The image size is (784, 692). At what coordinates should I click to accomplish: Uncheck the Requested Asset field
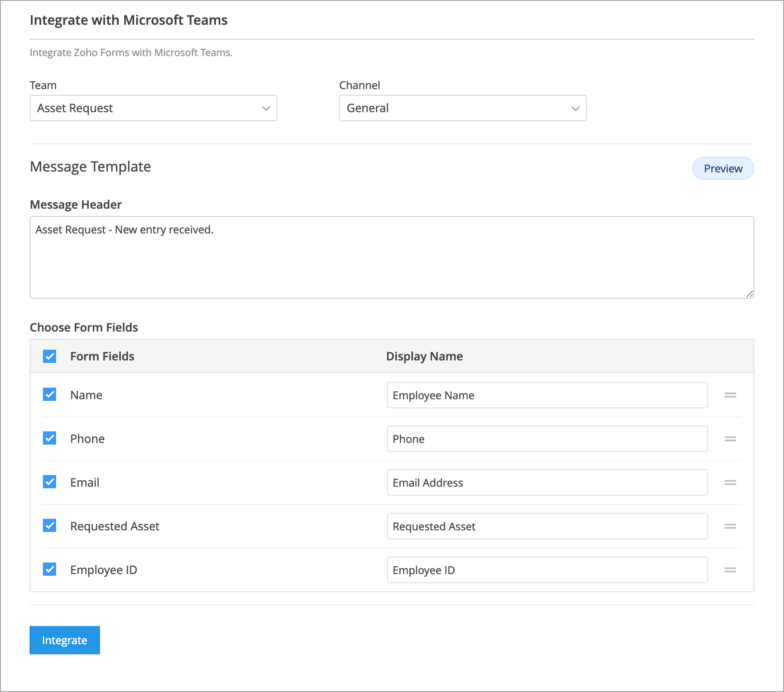coord(49,526)
